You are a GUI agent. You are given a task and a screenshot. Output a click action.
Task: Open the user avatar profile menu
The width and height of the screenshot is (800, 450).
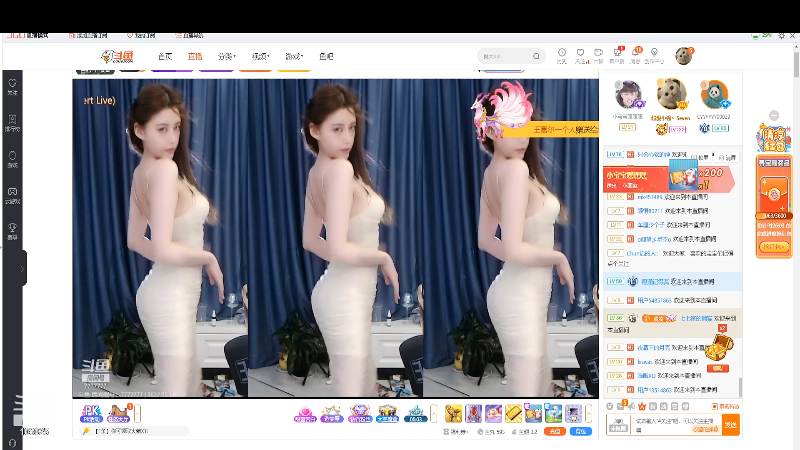[683, 56]
